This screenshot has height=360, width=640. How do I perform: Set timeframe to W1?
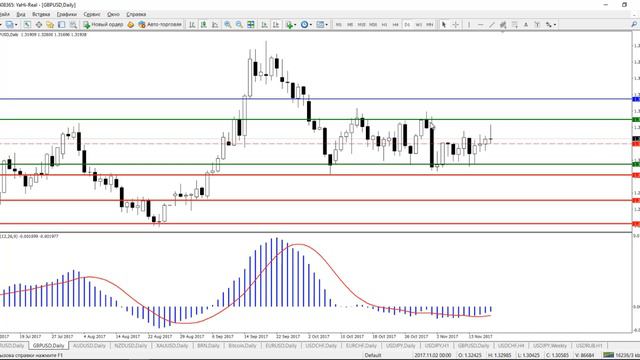[x=418, y=24]
